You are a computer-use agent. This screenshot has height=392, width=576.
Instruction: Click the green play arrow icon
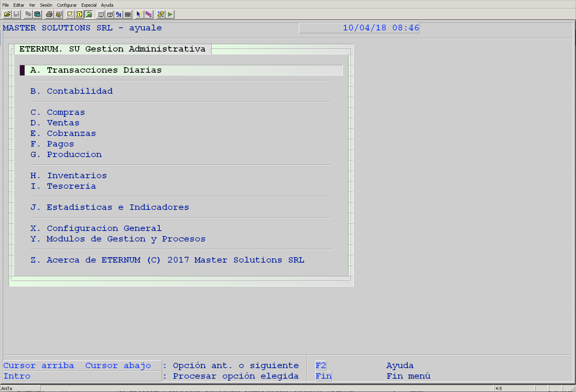click(x=170, y=14)
